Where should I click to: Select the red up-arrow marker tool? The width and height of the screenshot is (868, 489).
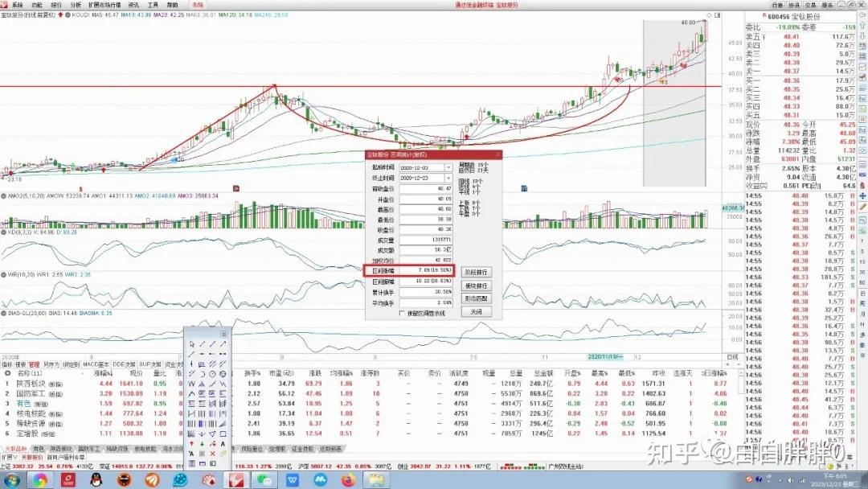click(x=191, y=443)
